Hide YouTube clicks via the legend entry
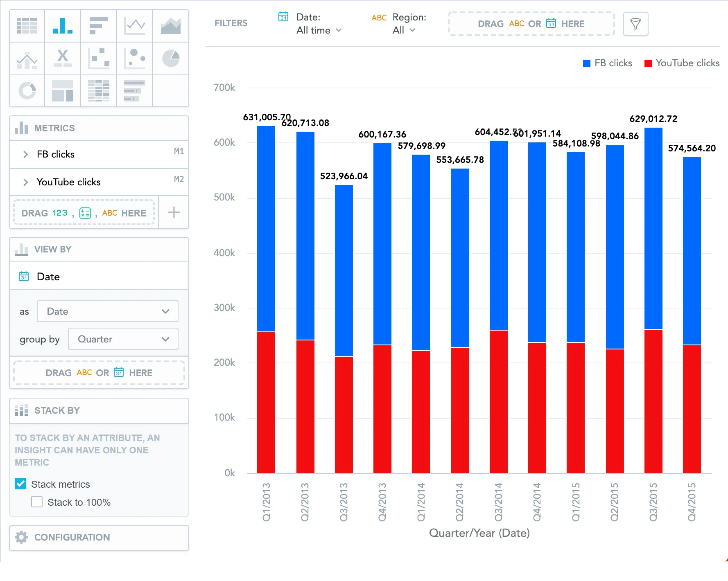The width and height of the screenshot is (728, 581). 681,63
